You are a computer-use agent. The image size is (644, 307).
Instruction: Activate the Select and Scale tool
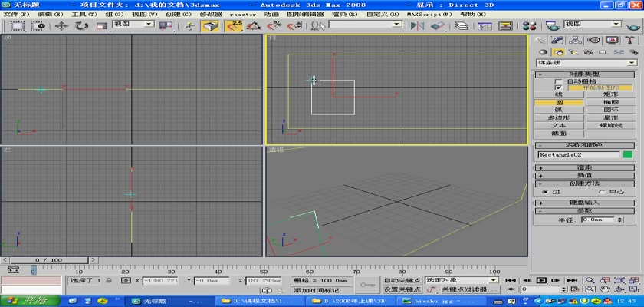pyautogui.click(x=102, y=26)
